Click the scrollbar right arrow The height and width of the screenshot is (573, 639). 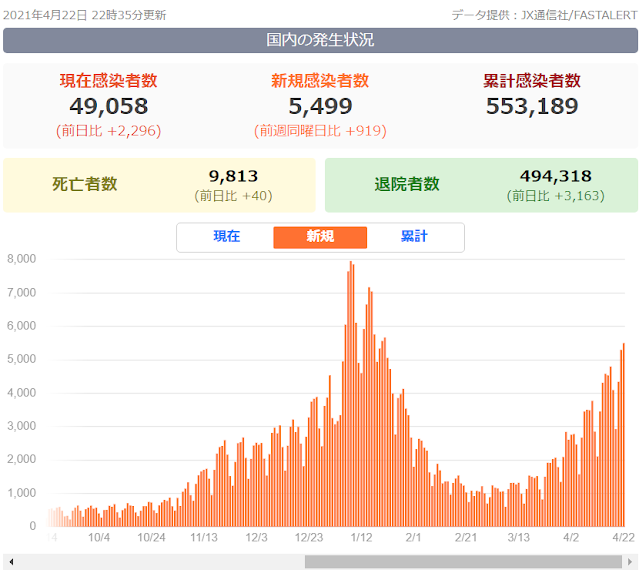629,562
